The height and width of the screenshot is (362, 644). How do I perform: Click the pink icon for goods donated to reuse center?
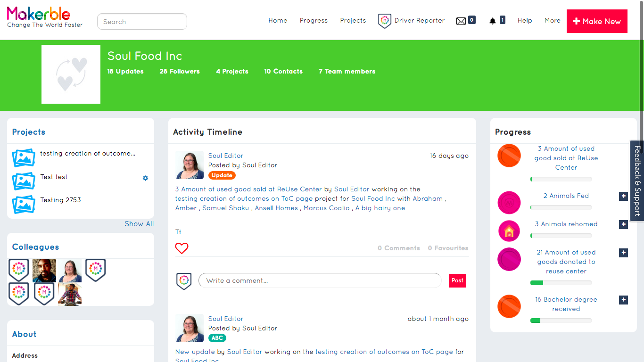(x=509, y=259)
